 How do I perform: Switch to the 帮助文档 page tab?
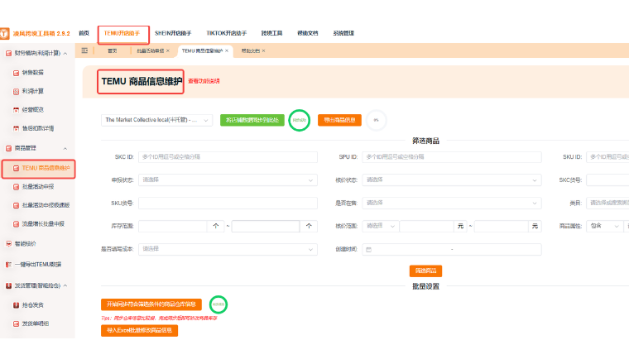[x=251, y=51]
